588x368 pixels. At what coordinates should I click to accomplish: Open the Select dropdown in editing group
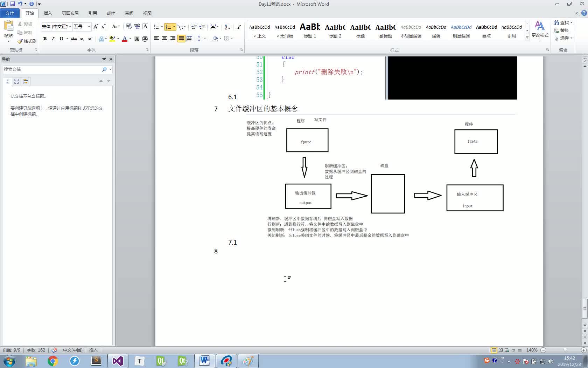[x=563, y=38]
